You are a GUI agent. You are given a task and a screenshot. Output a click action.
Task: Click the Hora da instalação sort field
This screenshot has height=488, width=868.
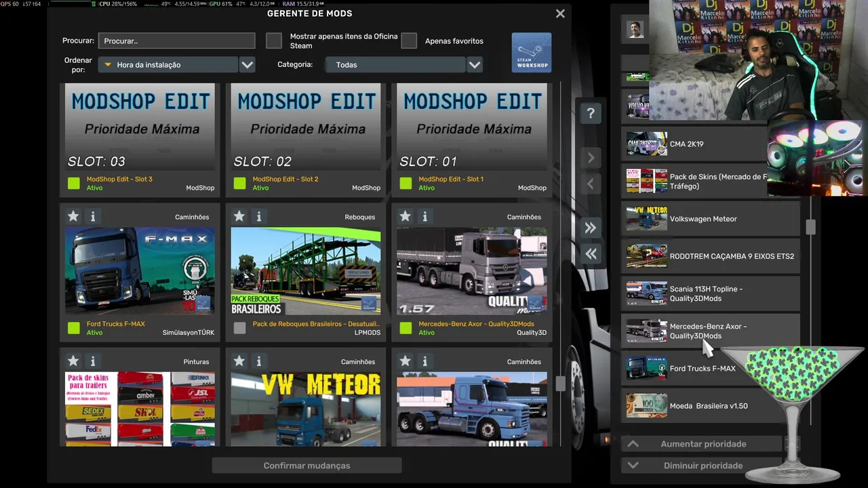click(x=168, y=65)
